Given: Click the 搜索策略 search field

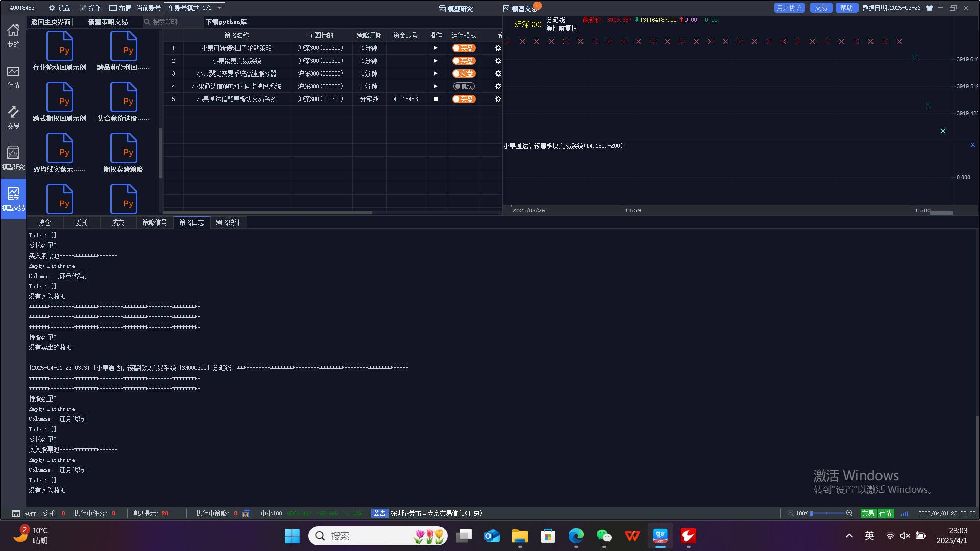Looking at the screenshot, I should [x=174, y=22].
